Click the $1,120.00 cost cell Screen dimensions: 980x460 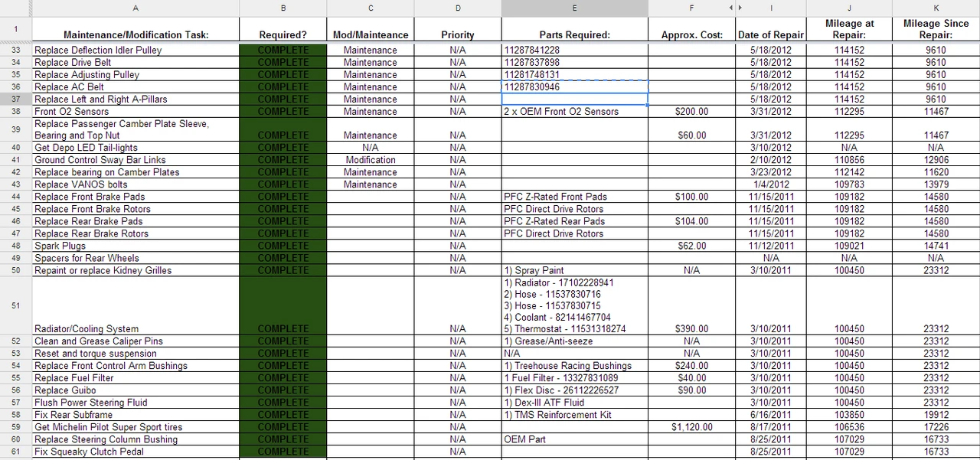pyautogui.click(x=691, y=427)
